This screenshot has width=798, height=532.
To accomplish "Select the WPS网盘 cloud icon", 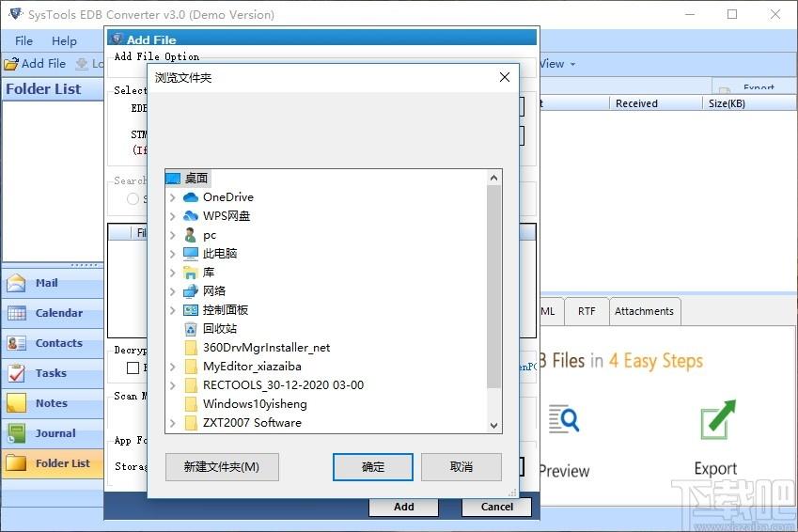I will pos(191,216).
